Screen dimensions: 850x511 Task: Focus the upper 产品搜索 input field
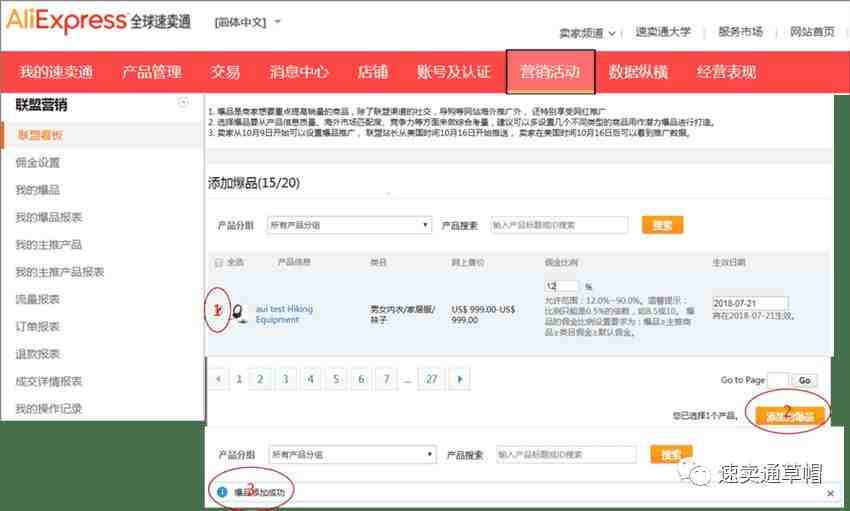(x=559, y=225)
